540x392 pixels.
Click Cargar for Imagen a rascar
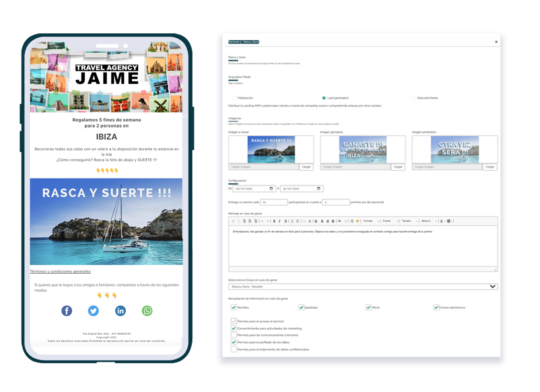306,167
